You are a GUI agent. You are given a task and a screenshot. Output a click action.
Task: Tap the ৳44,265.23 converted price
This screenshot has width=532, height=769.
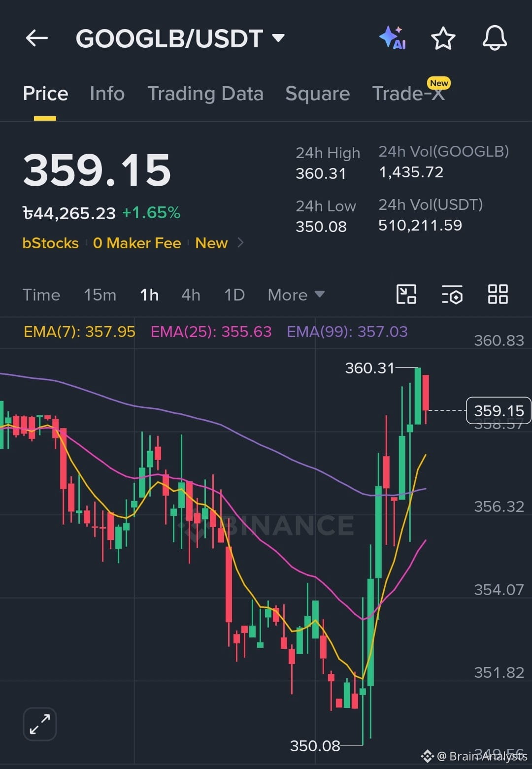(69, 213)
